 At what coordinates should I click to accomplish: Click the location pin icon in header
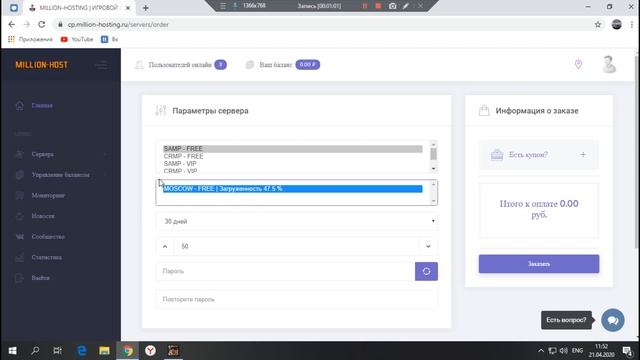[x=578, y=64]
